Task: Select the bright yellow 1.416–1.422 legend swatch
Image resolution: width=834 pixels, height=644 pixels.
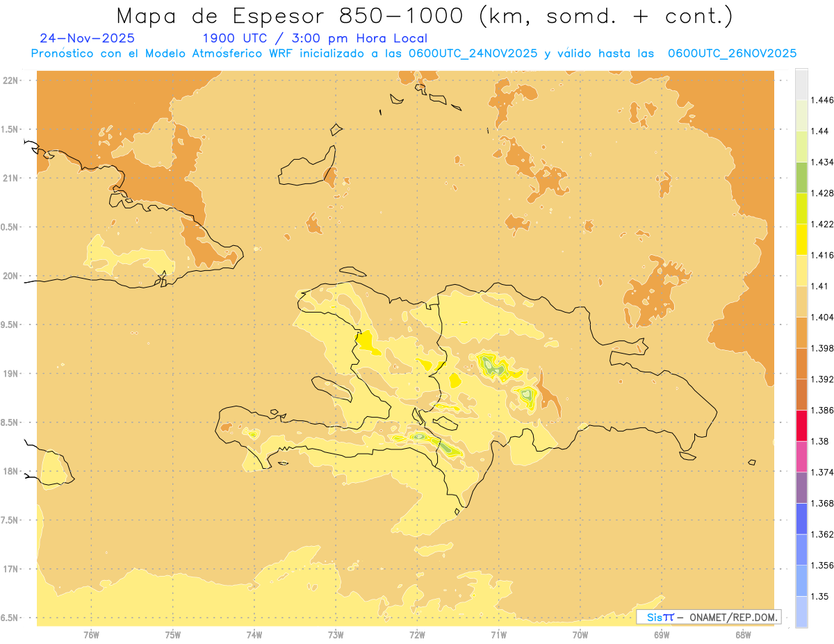Action: 801,240
